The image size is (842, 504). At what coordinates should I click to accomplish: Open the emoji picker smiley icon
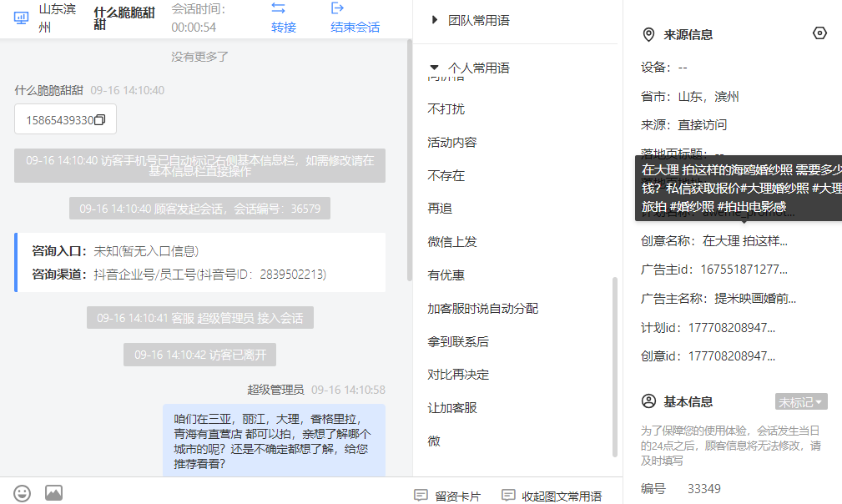22,493
